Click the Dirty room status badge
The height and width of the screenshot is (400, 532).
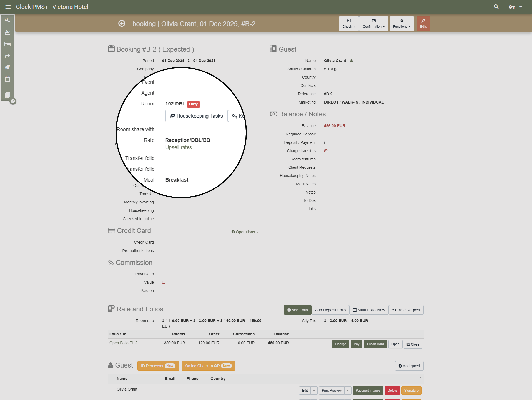(x=193, y=104)
